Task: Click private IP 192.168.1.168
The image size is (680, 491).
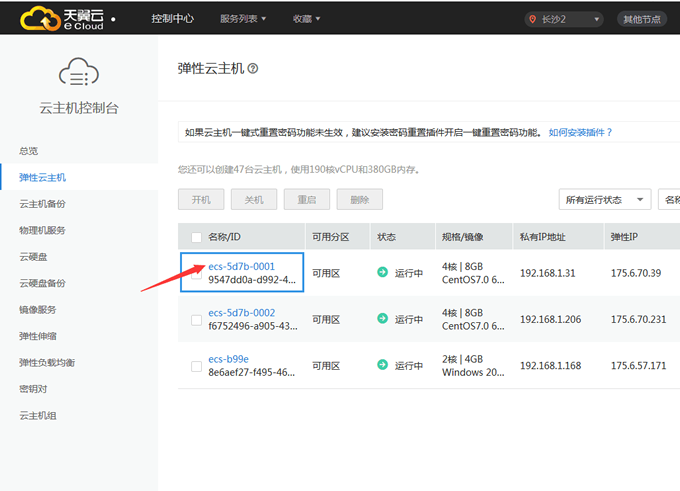Action: pos(551,366)
